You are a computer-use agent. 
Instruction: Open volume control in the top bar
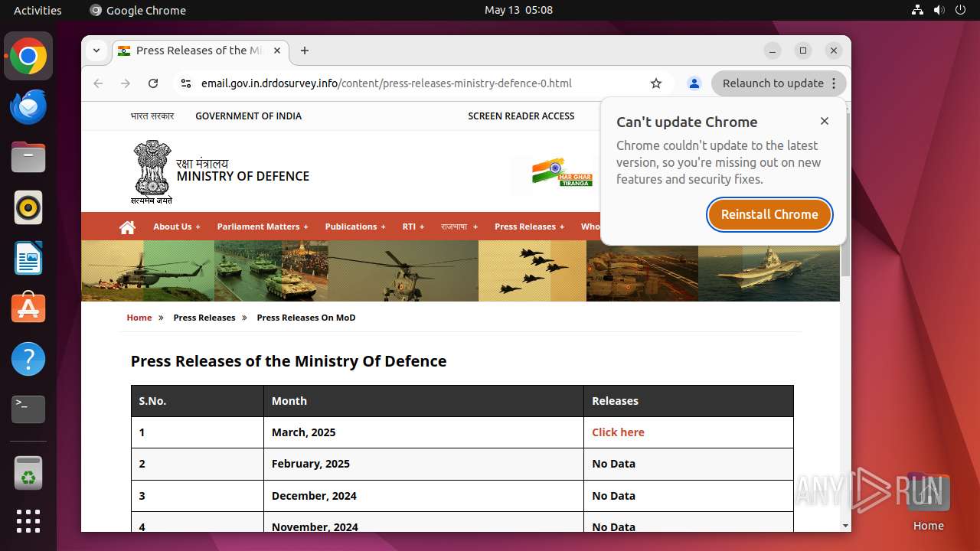[x=939, y=10]
